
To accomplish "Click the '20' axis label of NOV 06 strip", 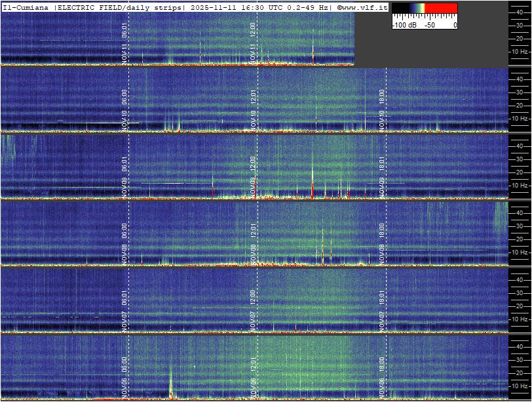I will click(519, 372).
